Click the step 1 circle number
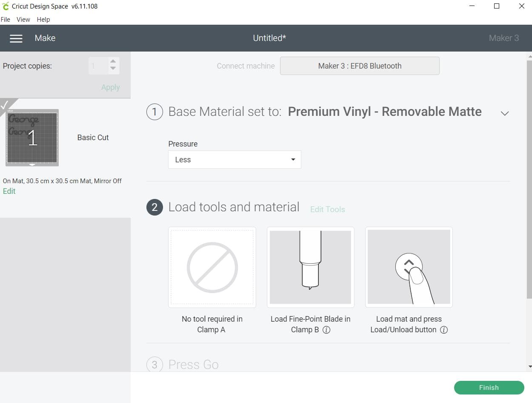The width and height of the screenshot is (532, 403). (154, 112)
